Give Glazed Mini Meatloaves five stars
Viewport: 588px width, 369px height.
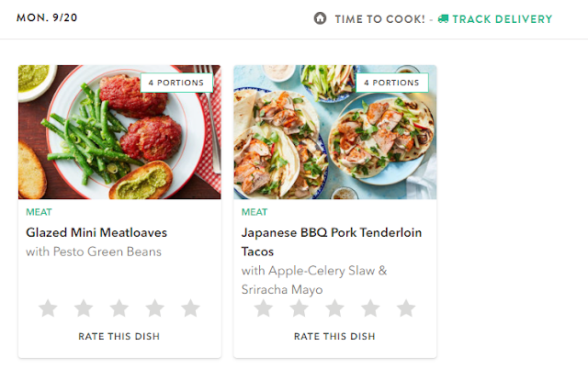pyautogui.click(x=190, y=307)
